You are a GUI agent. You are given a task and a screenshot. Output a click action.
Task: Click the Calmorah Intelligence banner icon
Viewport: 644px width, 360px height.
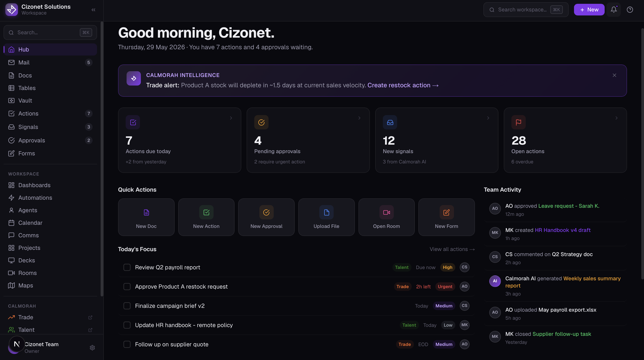pos(134,78)
